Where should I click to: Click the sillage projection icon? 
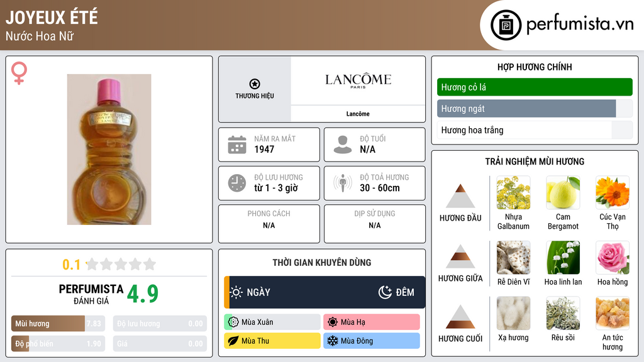pyautogui.click(x=343, y=183)
